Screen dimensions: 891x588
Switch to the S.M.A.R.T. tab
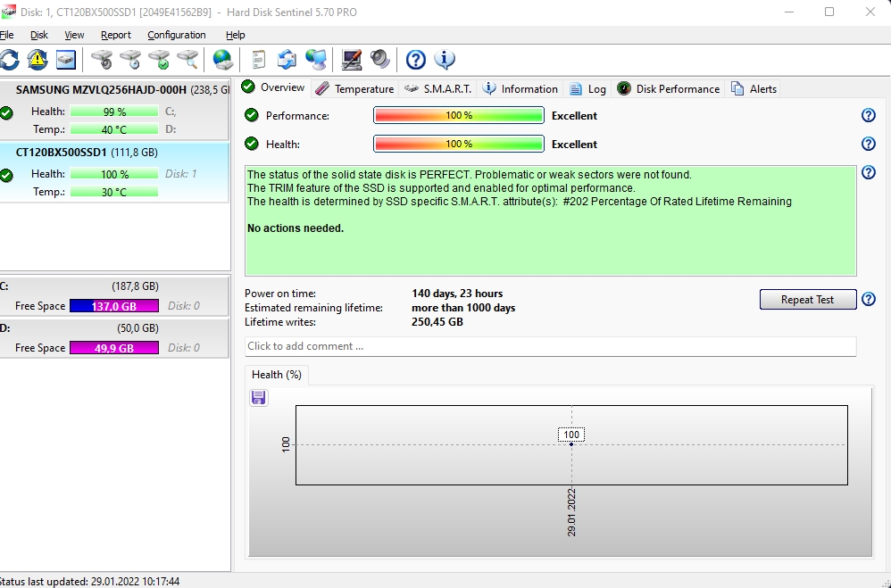click(x=438, y=89)
